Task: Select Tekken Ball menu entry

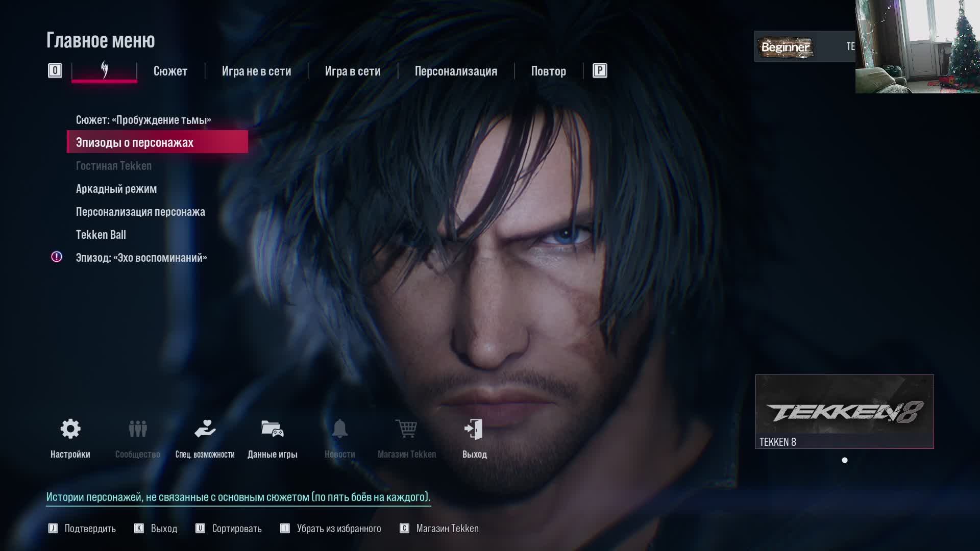Action: point(101,235)
